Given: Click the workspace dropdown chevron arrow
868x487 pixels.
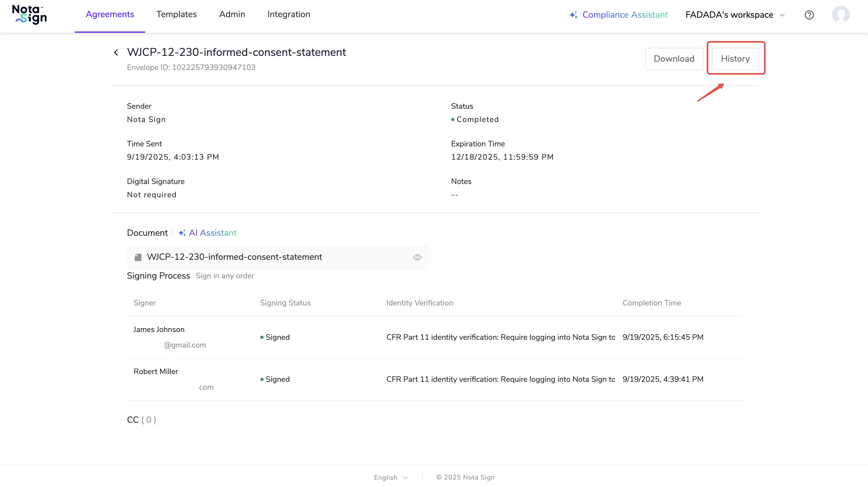Looking at the screenshot, I should click(783, 15).
